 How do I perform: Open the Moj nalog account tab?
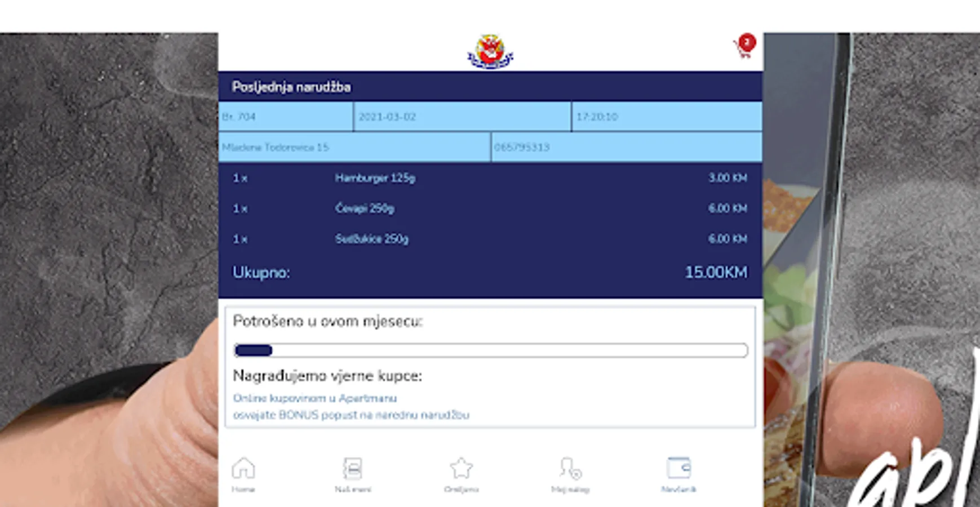570,475
